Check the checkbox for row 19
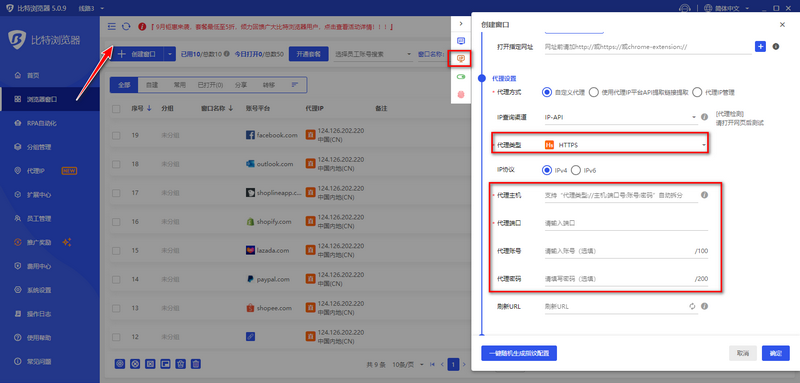Image resolution: width=800 pixels, height=383 pixels. click(x=116, y=135)
